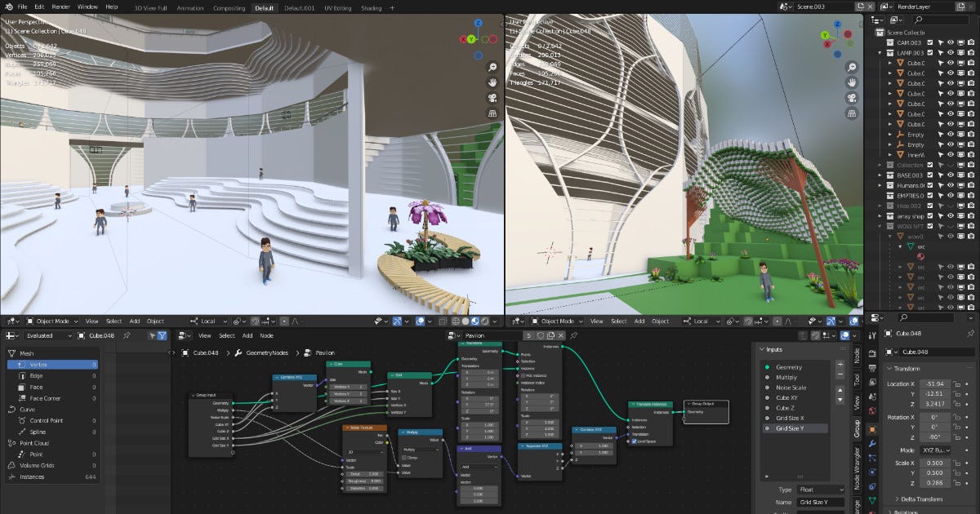
Task: Switch to the Shading workspace tab
Action: pos(371,7)
